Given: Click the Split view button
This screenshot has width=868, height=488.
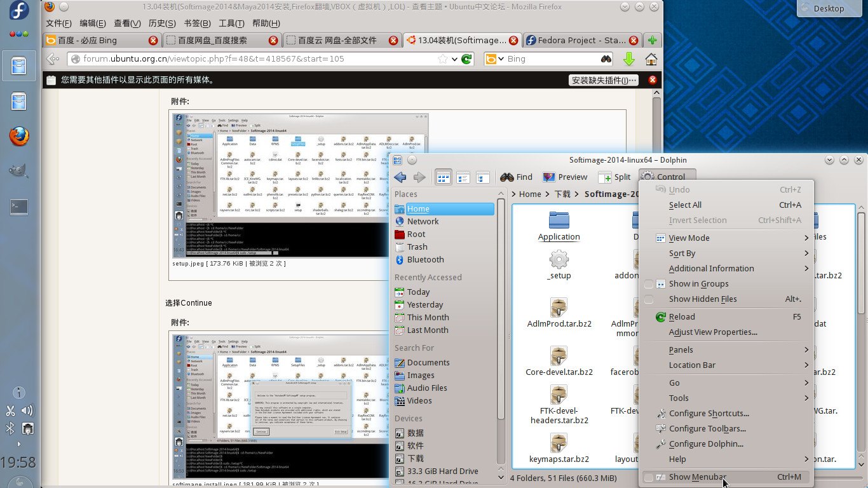Looking at the screenshot, I should click(614, 177).
